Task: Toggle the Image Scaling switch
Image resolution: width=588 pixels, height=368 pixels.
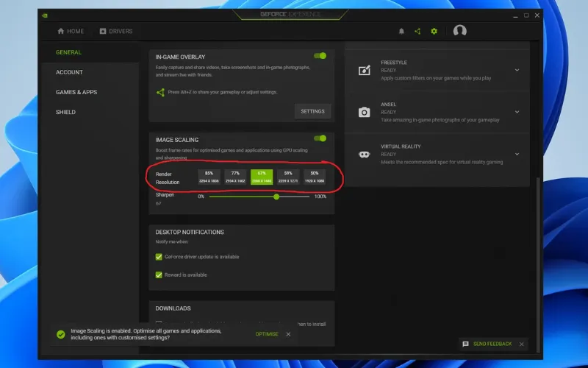Action: tap(320, 138)
